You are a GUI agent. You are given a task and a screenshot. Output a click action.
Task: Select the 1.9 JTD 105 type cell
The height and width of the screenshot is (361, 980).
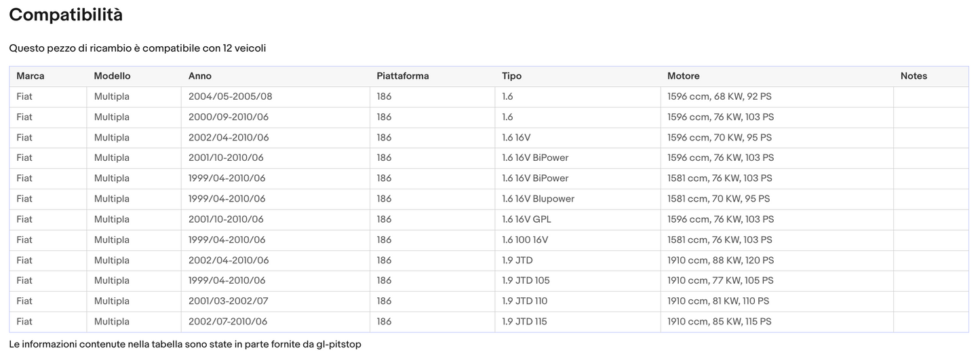(525, 280)
